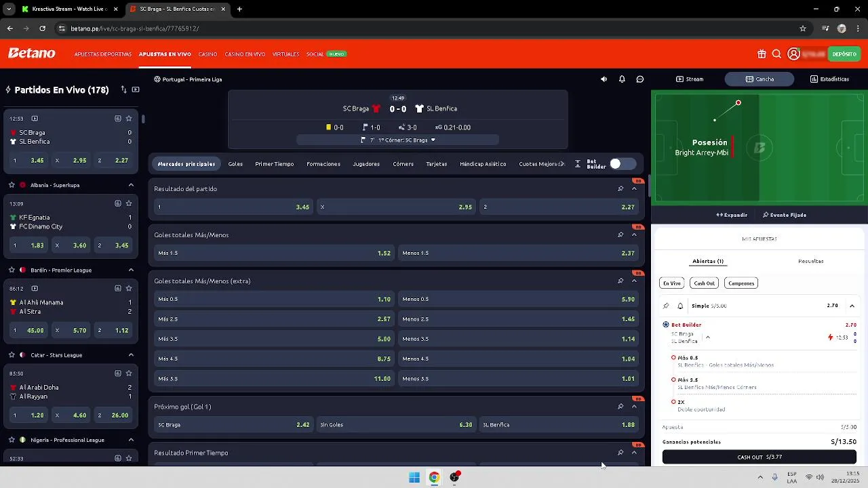Switch to the Primer Tiempo tab
Image resolution: width=868 pixels, height=488 pixels.
[274, 164]
